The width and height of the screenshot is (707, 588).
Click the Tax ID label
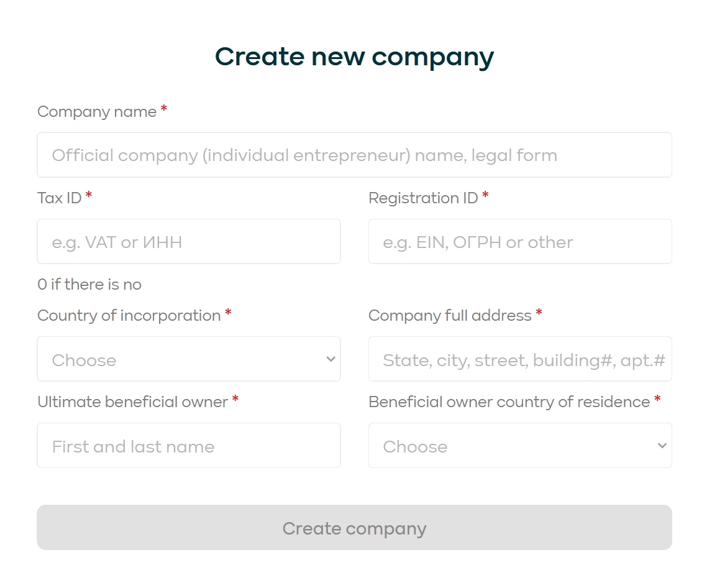click(x=59, y=198)
